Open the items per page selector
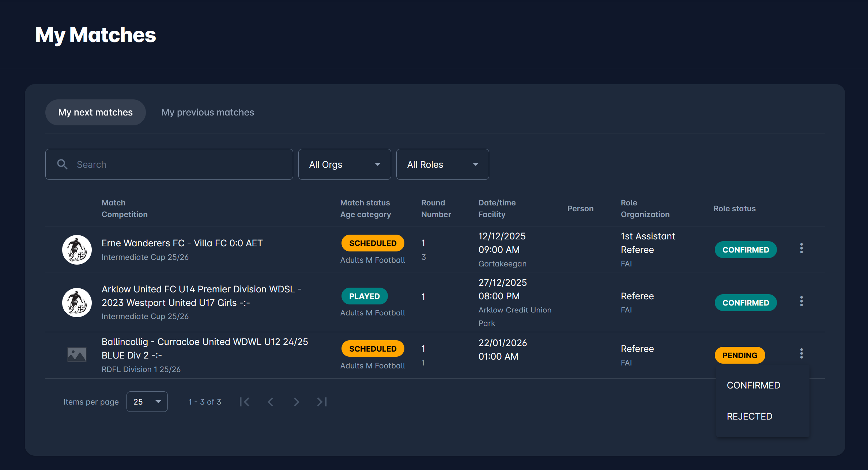The width and height of the screenshot is (868, 470). 147,402
